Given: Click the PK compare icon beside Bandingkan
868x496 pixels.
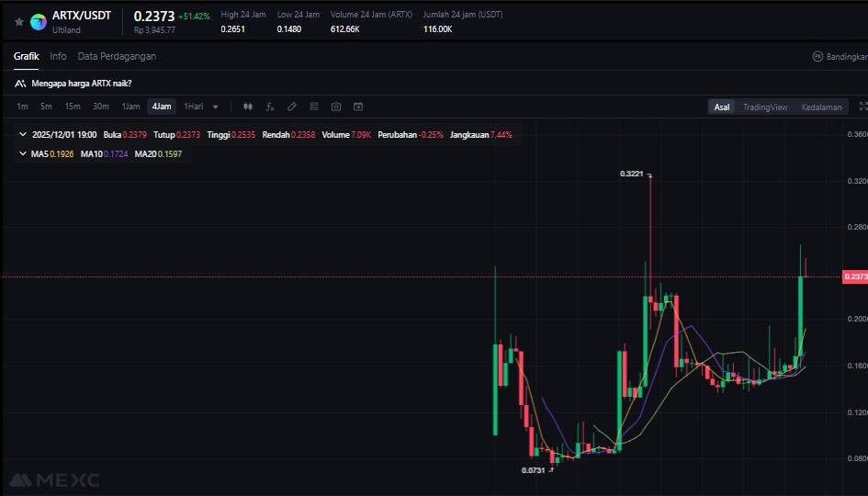Looking at the screenshot, I should click(x=817, y=56).
